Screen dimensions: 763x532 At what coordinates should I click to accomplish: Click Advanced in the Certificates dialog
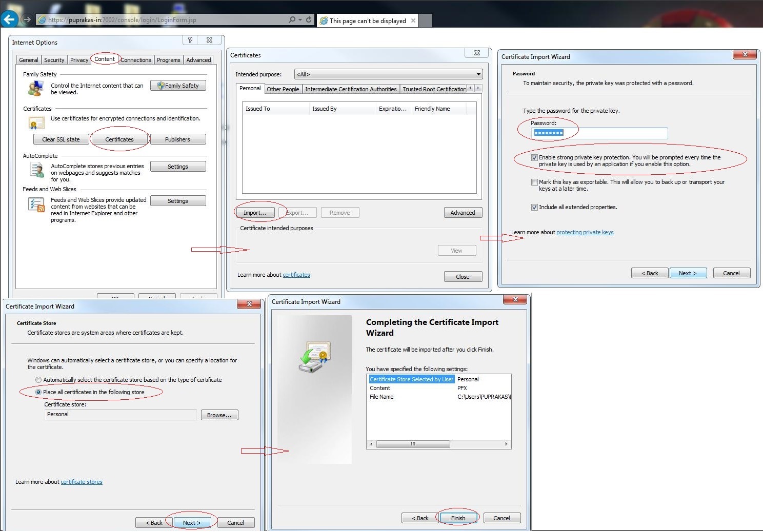(x=463, y=213)
